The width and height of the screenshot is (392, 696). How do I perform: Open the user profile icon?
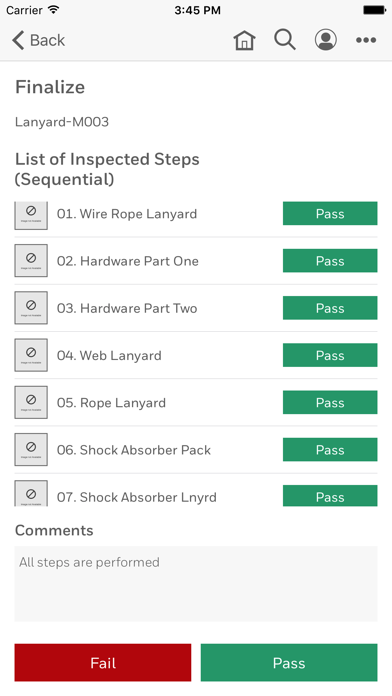pos(325,40)
